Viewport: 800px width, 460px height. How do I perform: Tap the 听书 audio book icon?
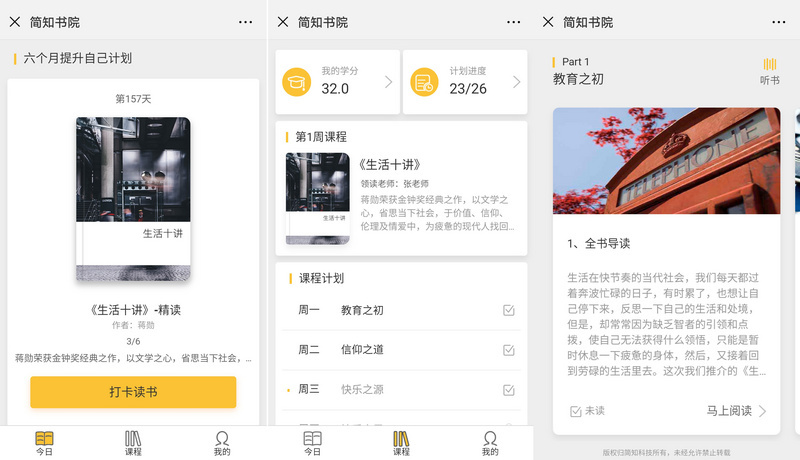[769, 65]
